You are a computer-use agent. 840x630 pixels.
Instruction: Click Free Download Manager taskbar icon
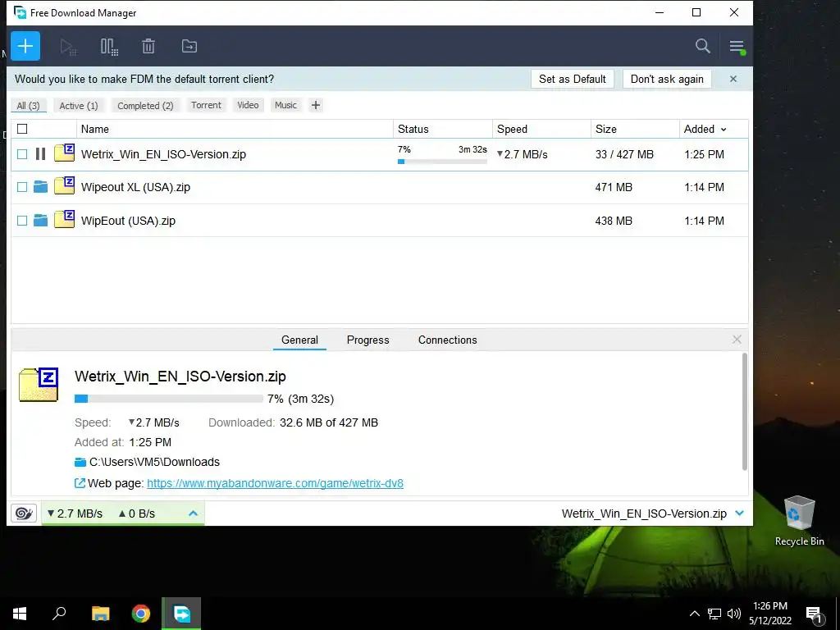point(181,614)
